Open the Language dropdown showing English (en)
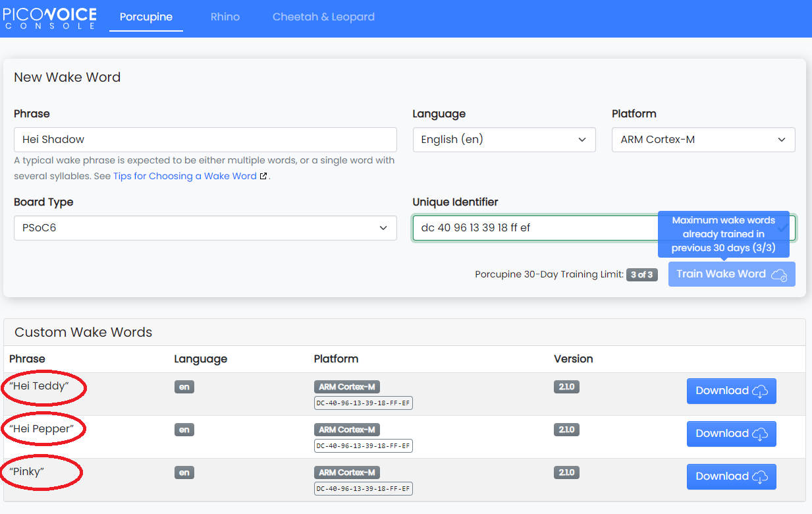Viewport: 812px width, 514px height. tap(504, 140)
